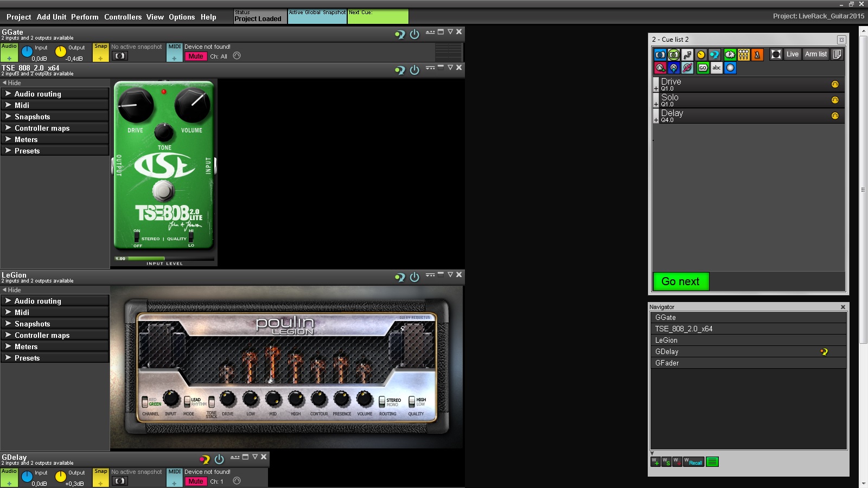Toggle MIDI Mute on the GGate unit
Screen dimensions: 868x488
tap(195, 56)
